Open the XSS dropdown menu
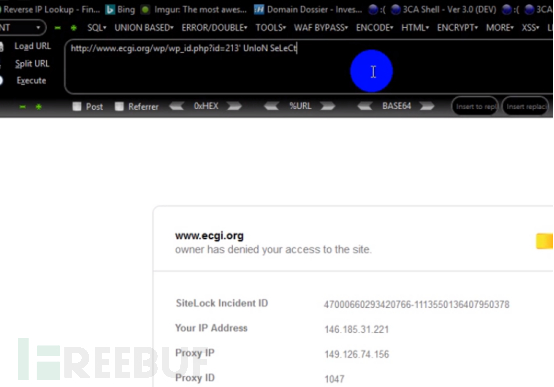Screen dimensions: 554x387 coord(530,28)
